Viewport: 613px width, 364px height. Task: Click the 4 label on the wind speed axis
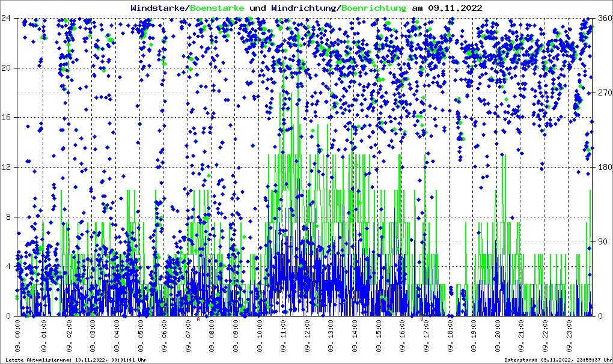tap(8, 266)
